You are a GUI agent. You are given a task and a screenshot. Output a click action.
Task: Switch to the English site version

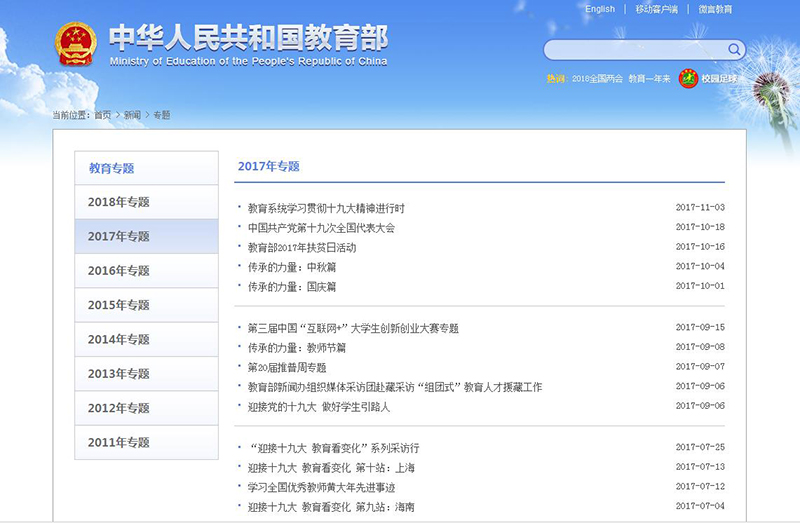click(600, 9)
